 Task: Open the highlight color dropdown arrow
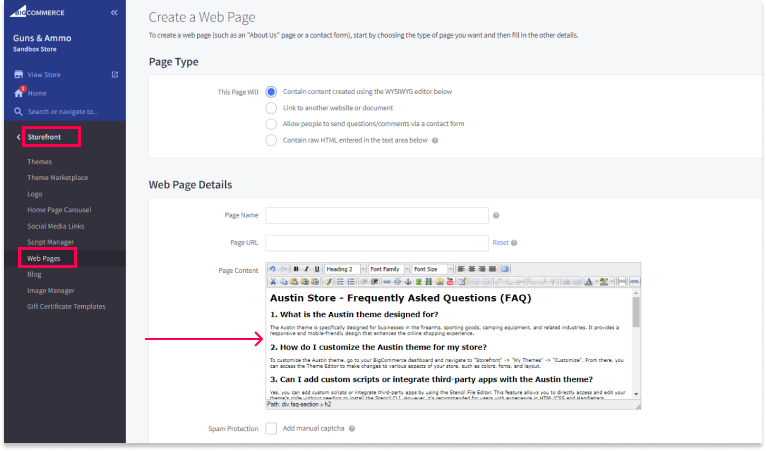pos(612,281)
